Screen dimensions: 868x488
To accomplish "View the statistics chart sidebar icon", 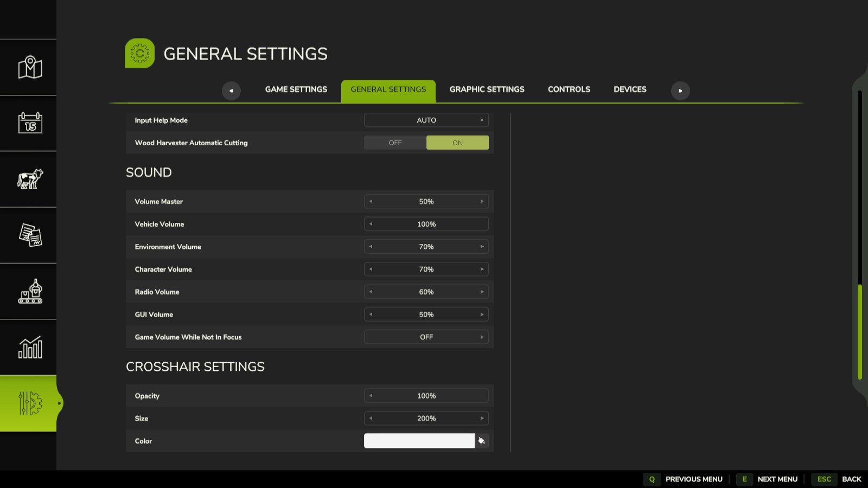I will (x=29, y=347).
